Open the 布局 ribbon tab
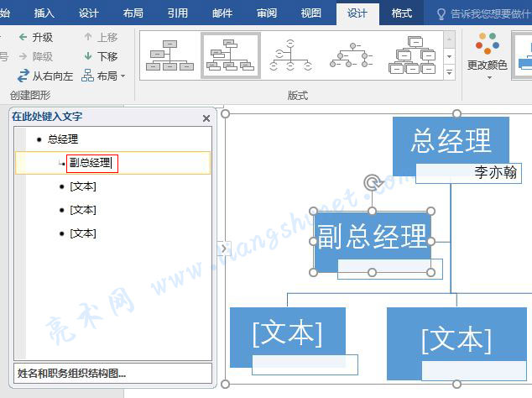Image resolution: width=532 pixels, height=398 pixels. point(133,13)
